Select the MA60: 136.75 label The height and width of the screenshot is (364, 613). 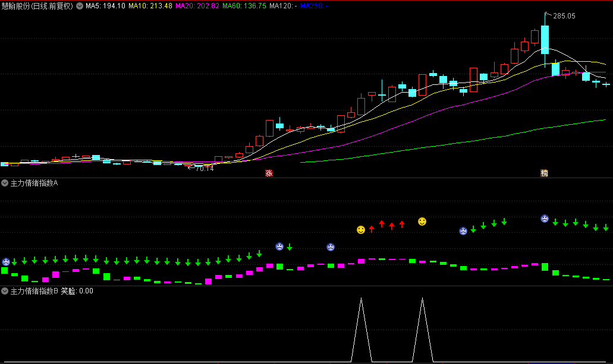[x=244, y=6]
